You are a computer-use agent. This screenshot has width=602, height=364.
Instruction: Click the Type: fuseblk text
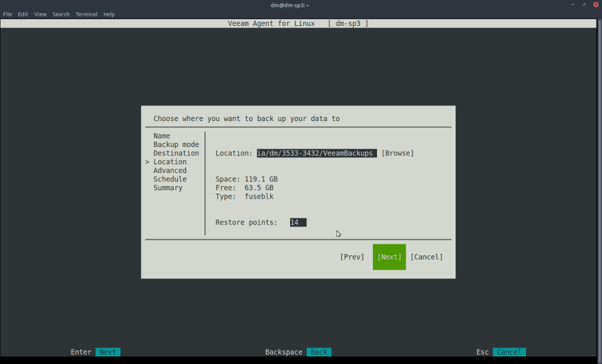245,196
